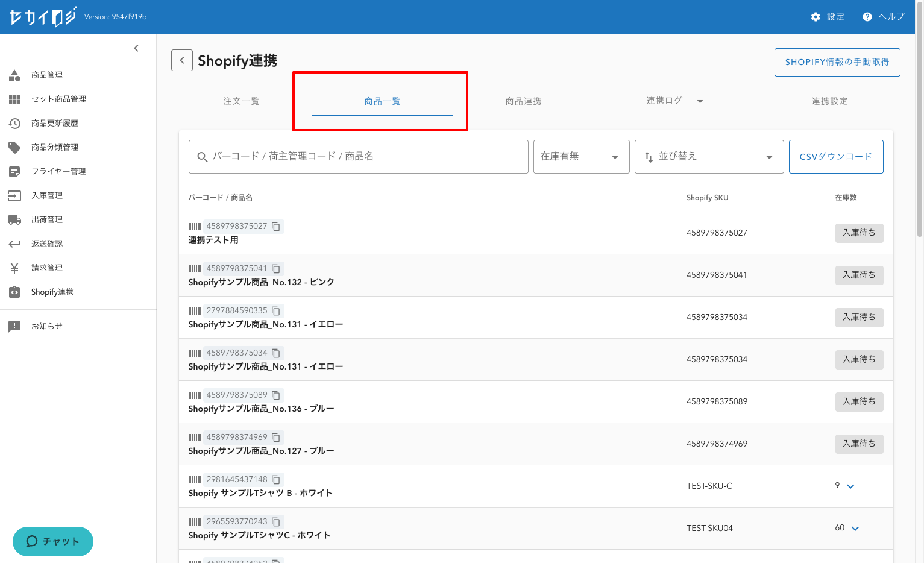The width and height of the screenshot is (924, 563).
Task: Click SHOPIFY情報の手動取得 button
Action: click(x=837, y=62)
